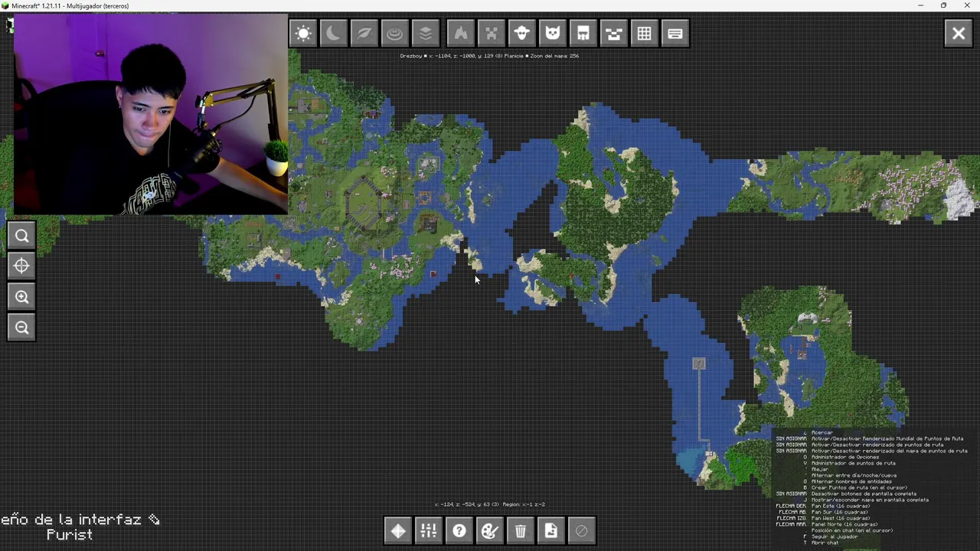
Task: Open the Waypoint Manager diamond icon
Action: pyautogui.click(x=398, y=531)
